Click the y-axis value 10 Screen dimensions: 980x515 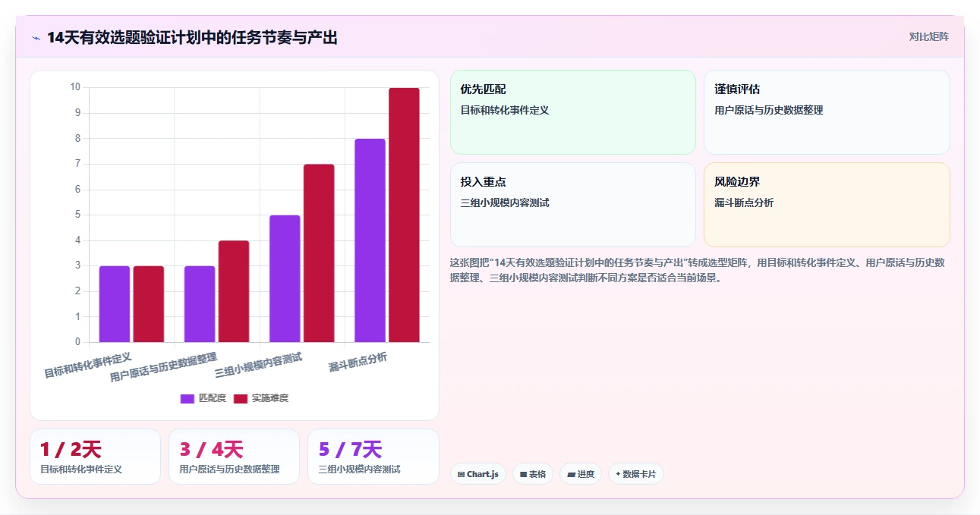[x=75, y=87]
